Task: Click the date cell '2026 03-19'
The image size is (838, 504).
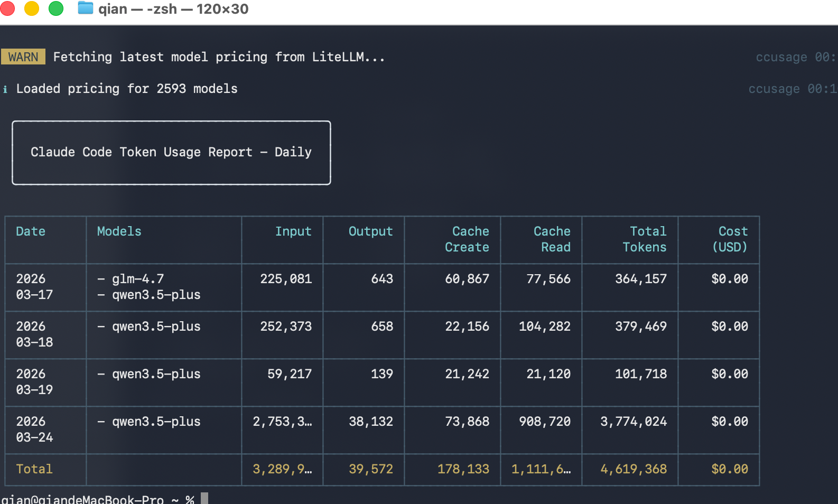Action: pyautogui.click(x=34, y=382)
